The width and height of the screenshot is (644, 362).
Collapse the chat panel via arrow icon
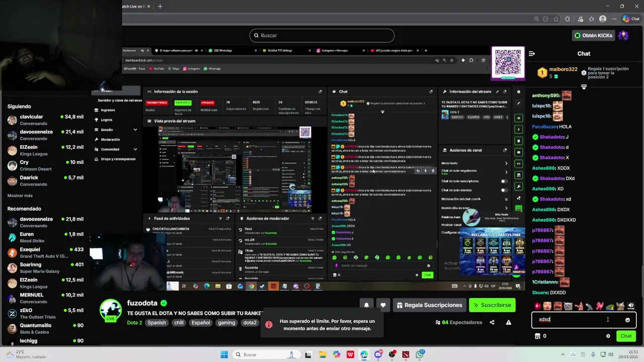pyautogui.click(x=532, y=53)
